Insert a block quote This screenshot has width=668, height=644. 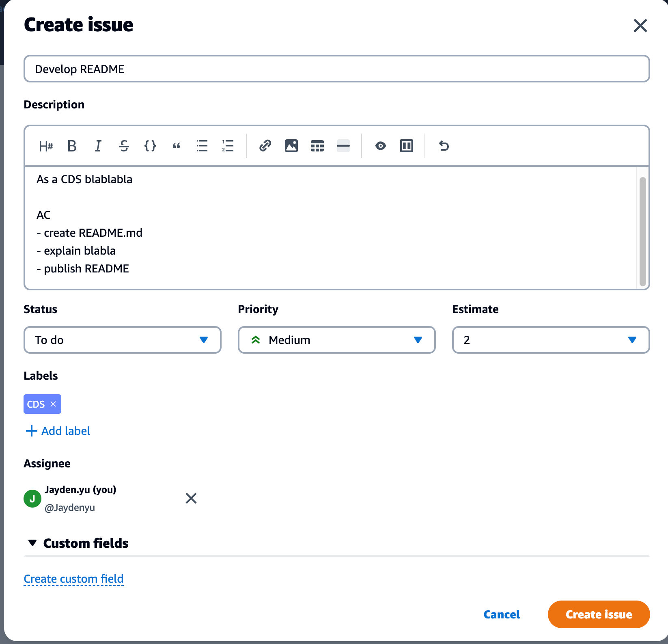point(176,146)
